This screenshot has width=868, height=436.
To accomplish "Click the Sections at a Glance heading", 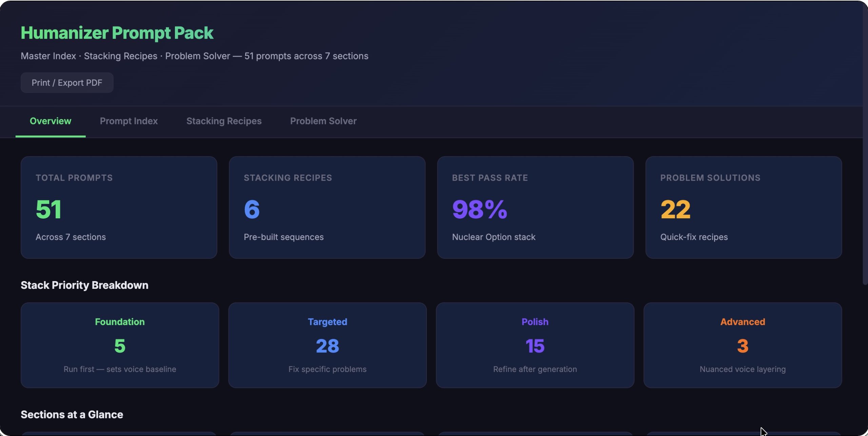I will point(72,415).
